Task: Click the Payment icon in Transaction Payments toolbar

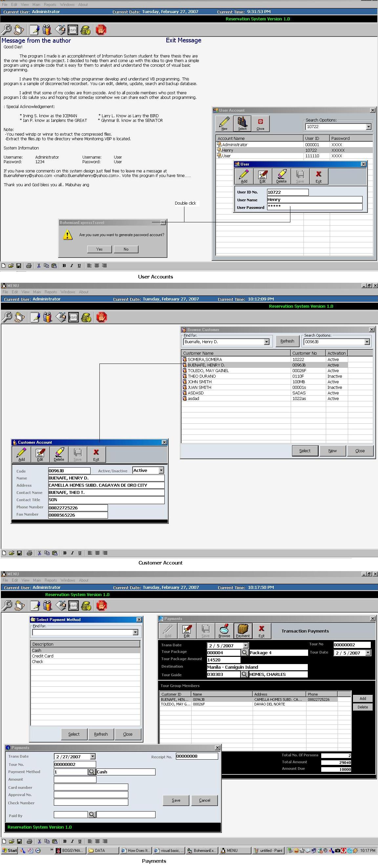Action: 243,631
